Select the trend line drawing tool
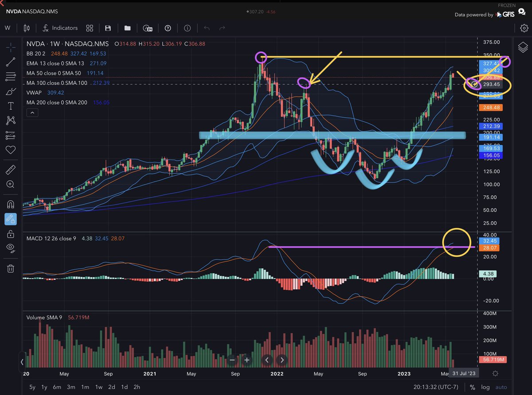The height and width of the screenshot is (395, 532). tap(11, 62)
